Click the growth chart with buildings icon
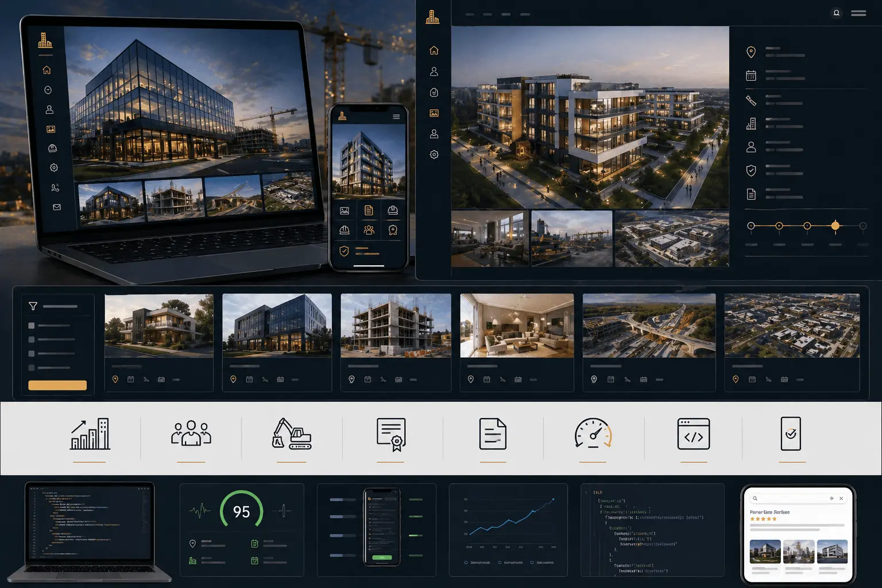The height and width of the screenshot is (588, 882). click(x=90, y=434)
